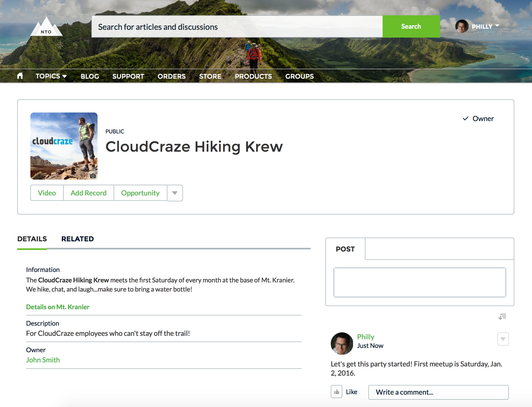
Task: Click the Add Record button
Action: click(88, 193)
